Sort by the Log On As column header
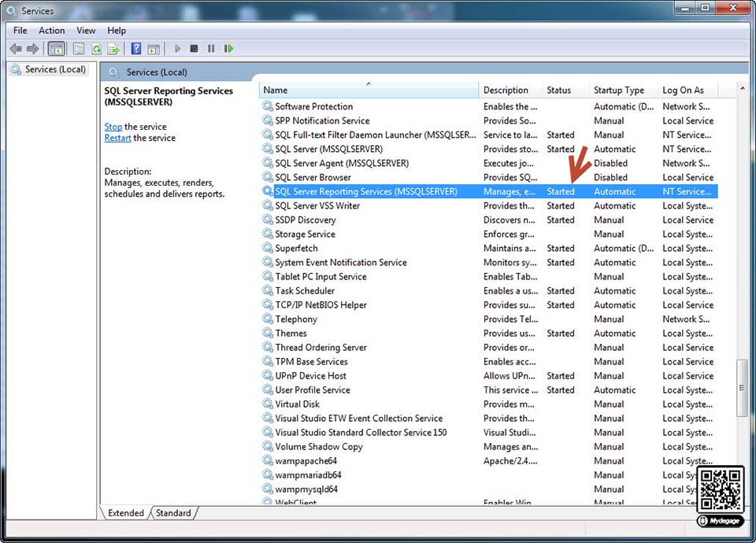 click(x=688, y=90)
